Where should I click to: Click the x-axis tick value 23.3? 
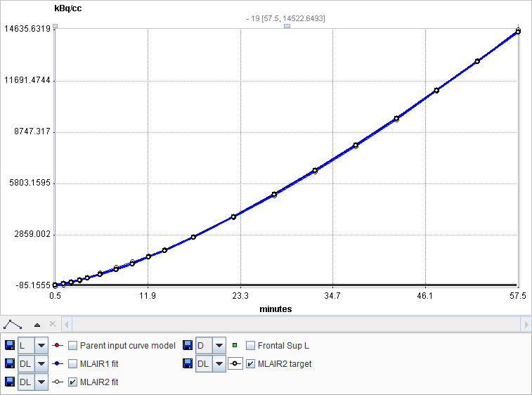pos(240,296)
